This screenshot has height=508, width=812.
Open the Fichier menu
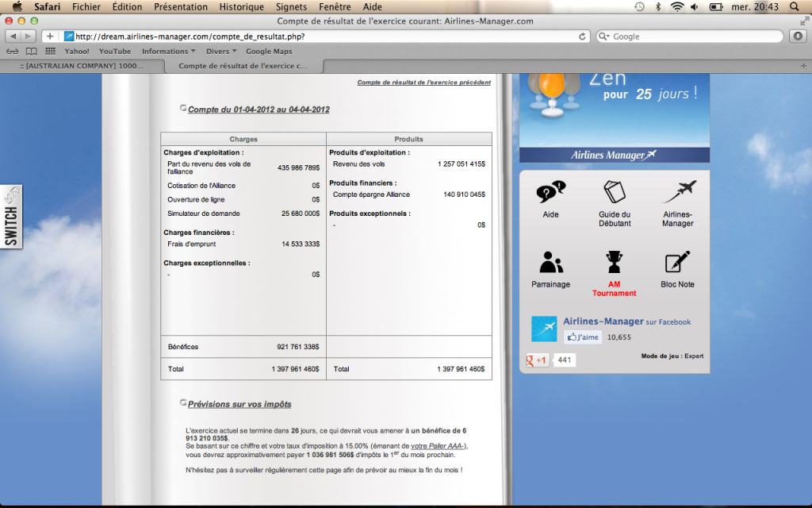(86, 6)
